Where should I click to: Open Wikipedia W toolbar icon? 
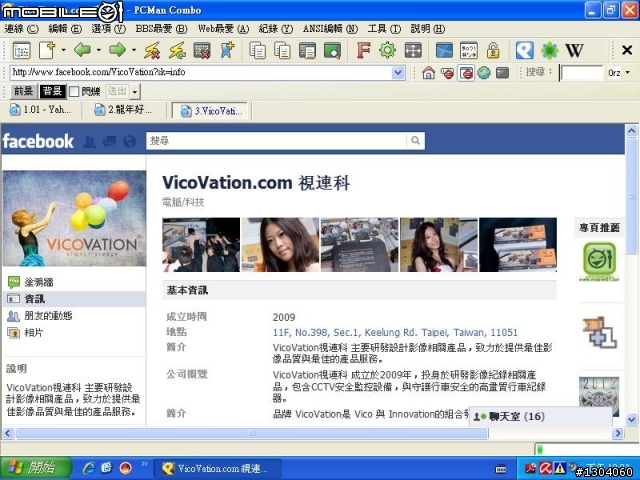click(x=574, y=51)
